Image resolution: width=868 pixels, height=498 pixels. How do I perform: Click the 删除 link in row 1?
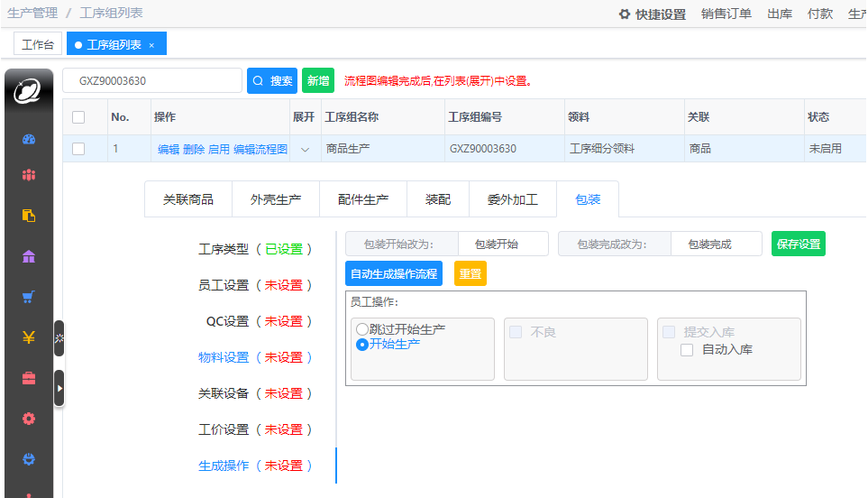click(x=194, y=150)
